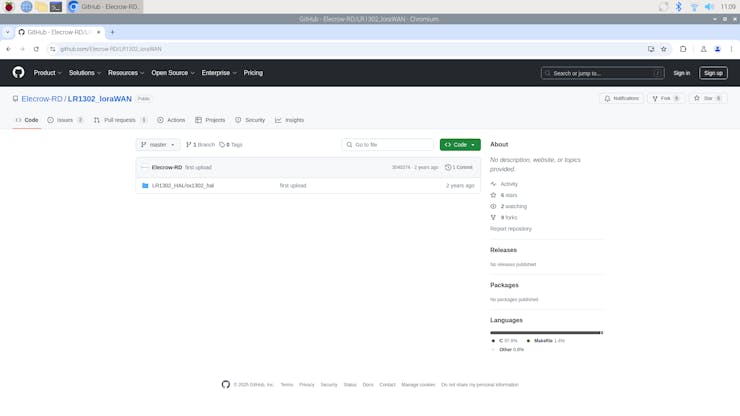Click the C language entry

pos(505,340)
